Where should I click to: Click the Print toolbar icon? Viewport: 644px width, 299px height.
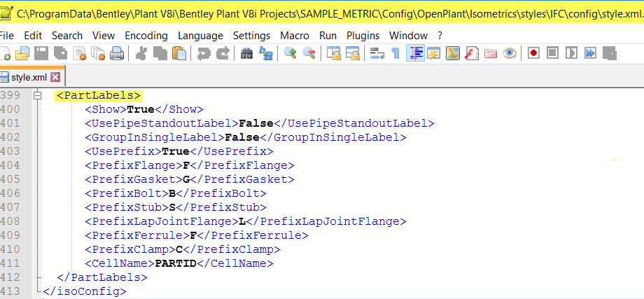(117, 53)
